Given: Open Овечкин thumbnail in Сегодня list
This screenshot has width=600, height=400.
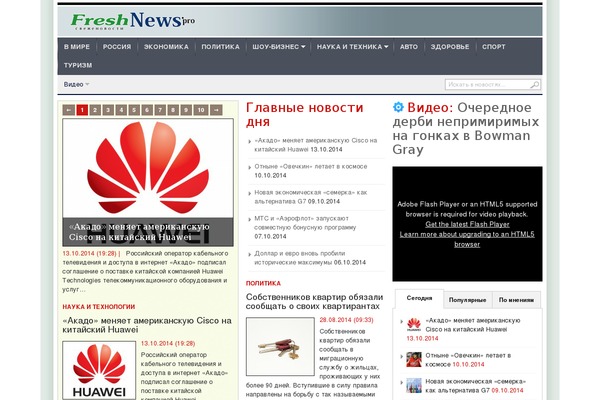Looking at the screenshot, I should point(414,359).
